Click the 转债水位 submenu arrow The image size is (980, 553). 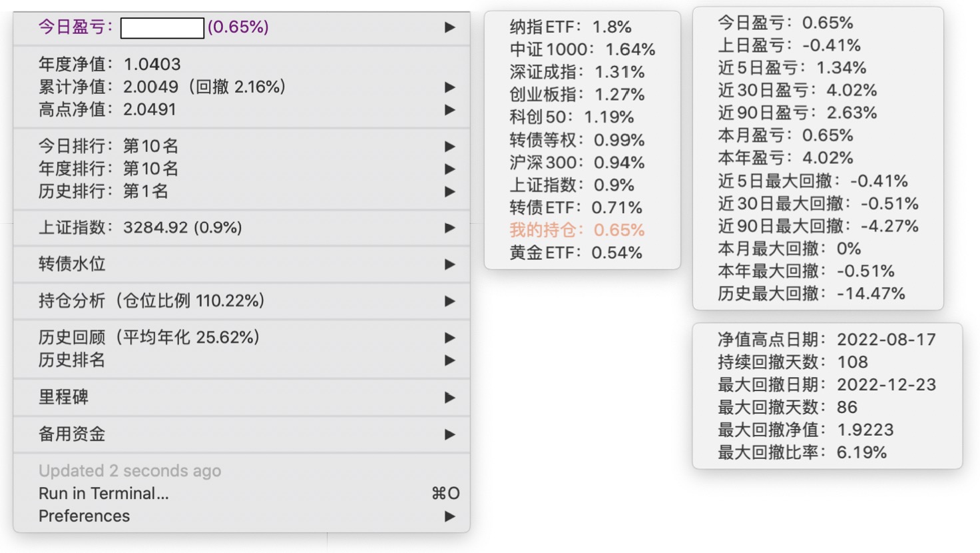pyautogui.click(x=450, y=265)
